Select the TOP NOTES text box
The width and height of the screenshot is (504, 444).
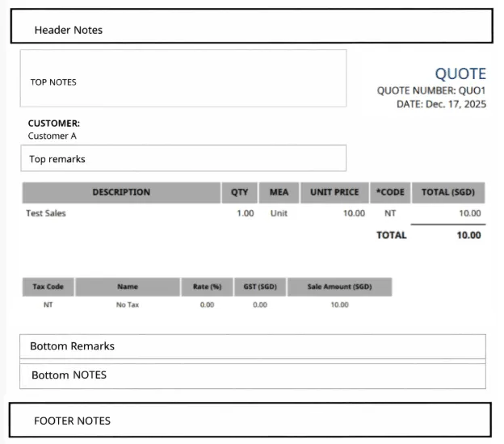183,78
